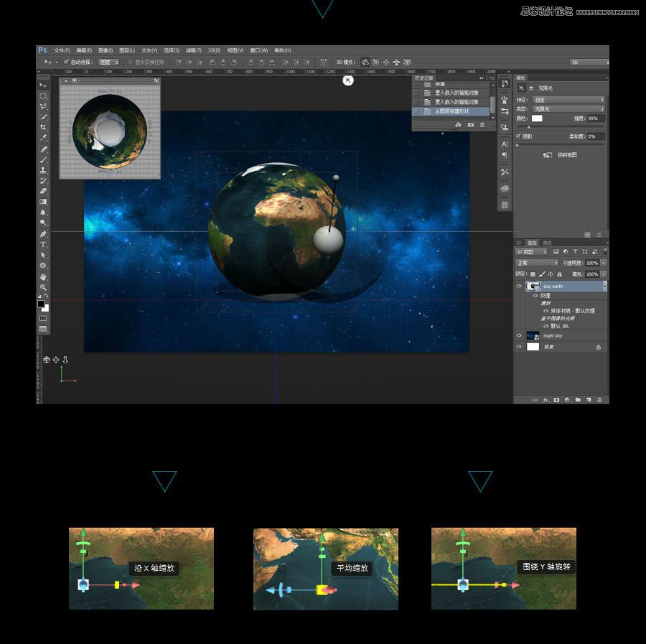Hide the day earth layer
Viewport: 646px width, 644px height.
coord(519,286)
